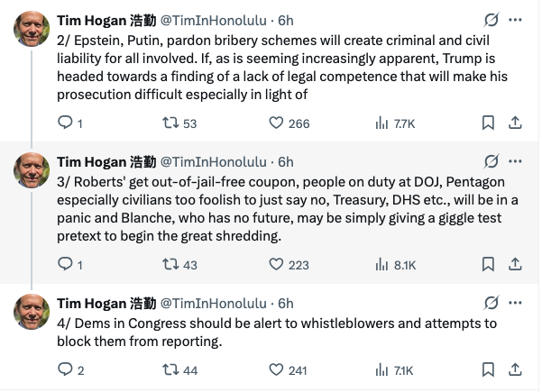Click @TimInHonolulu handle on the 4/ tweet

pyautogui.click(x=213, y=303)
